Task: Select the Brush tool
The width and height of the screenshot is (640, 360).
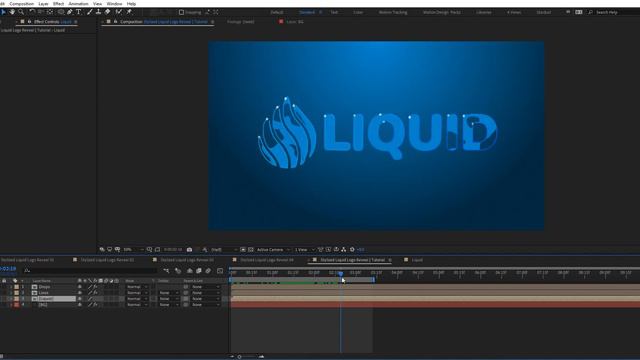Action: tap(90, 12)
